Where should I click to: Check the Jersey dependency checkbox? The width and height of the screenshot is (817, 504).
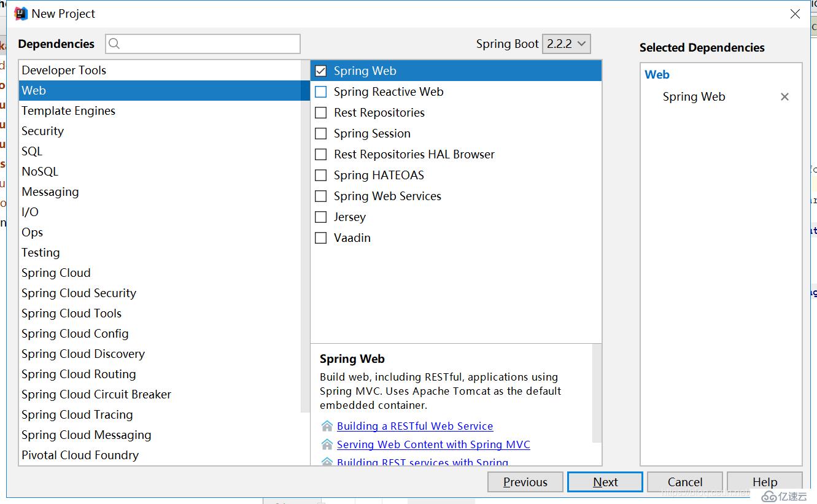tap(320, 217)
